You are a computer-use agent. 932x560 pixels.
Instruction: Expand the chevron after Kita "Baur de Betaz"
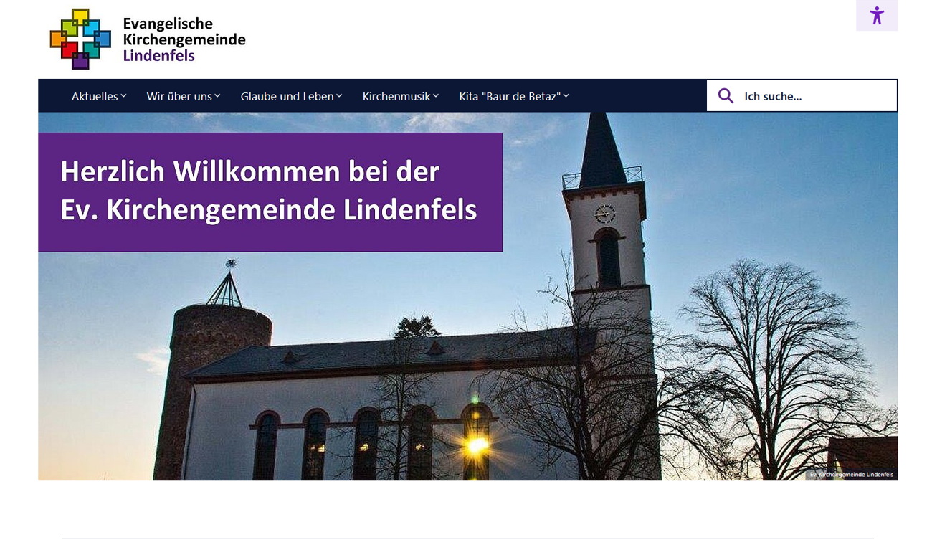point(566,96)
